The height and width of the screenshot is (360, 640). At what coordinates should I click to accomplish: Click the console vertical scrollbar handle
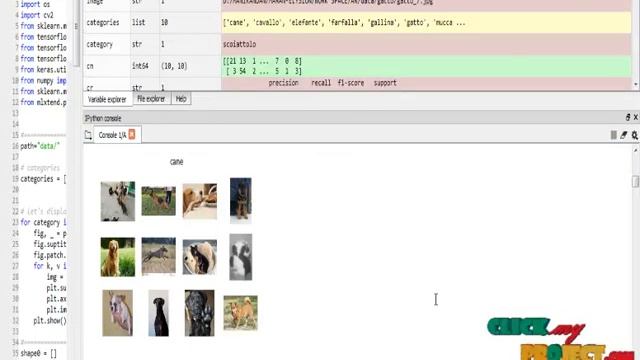tap(635, 181)
